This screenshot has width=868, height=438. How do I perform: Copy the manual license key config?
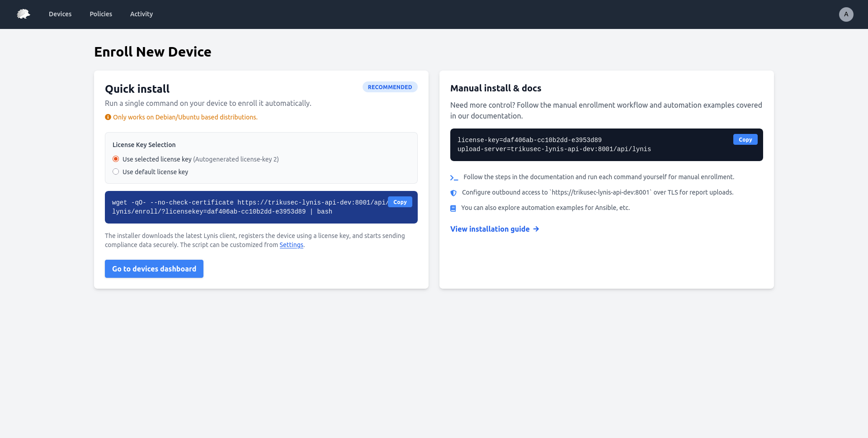click(x=745, y=139)
